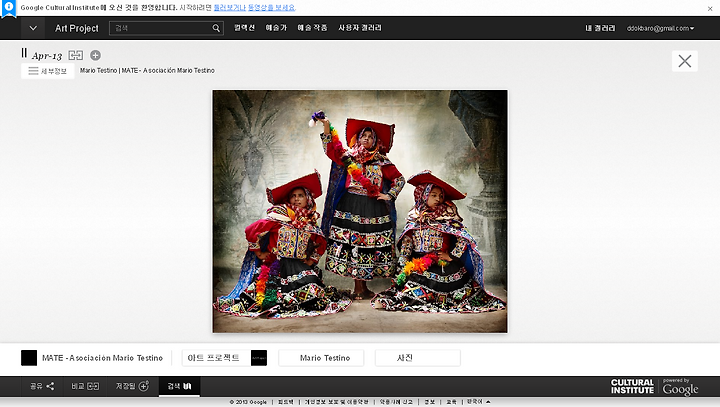Click the 동영상을 보세요 video link
The width and height of the screenshot is (720, 407).
[x=272, y=7]
